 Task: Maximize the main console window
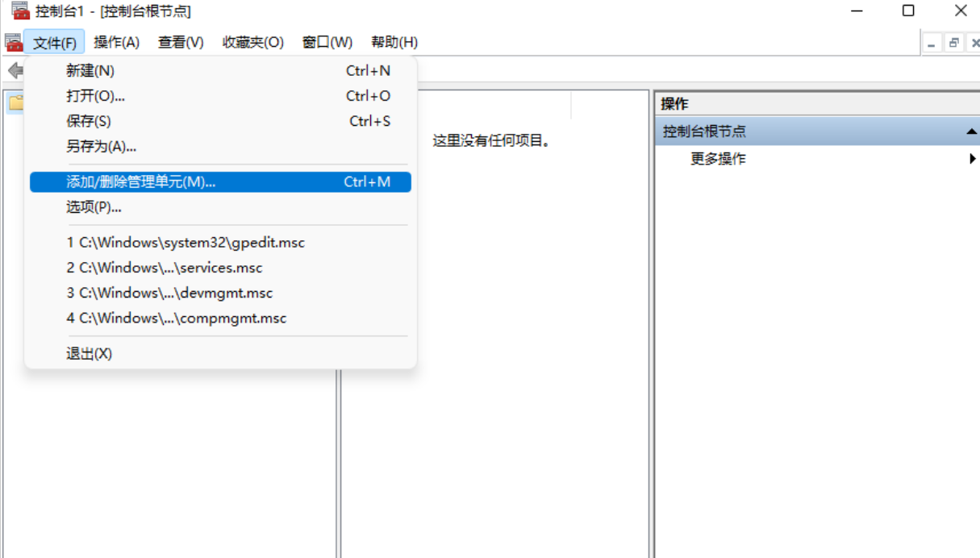908,11
